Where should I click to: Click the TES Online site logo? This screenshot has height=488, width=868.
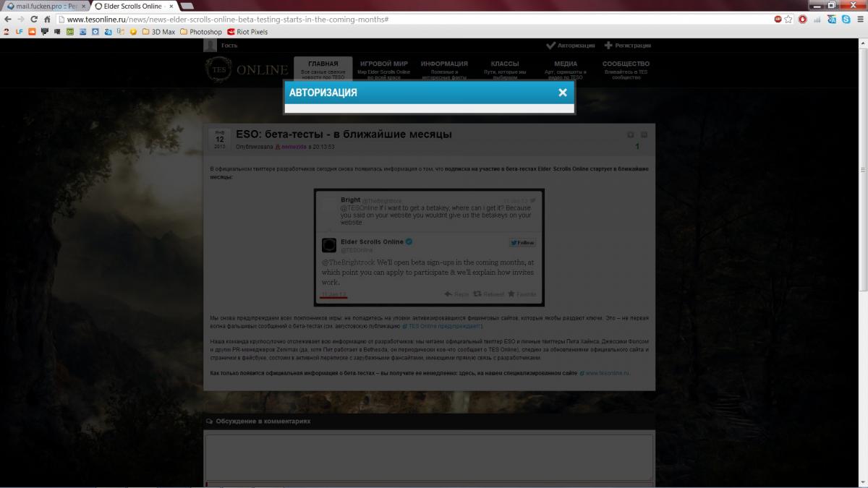tap(247, 69)
